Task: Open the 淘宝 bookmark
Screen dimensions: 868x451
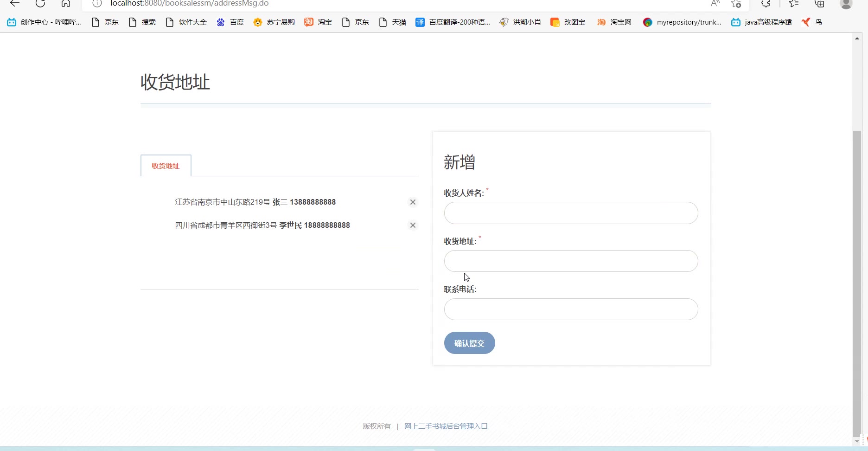Action: click(x=318, y=22)
